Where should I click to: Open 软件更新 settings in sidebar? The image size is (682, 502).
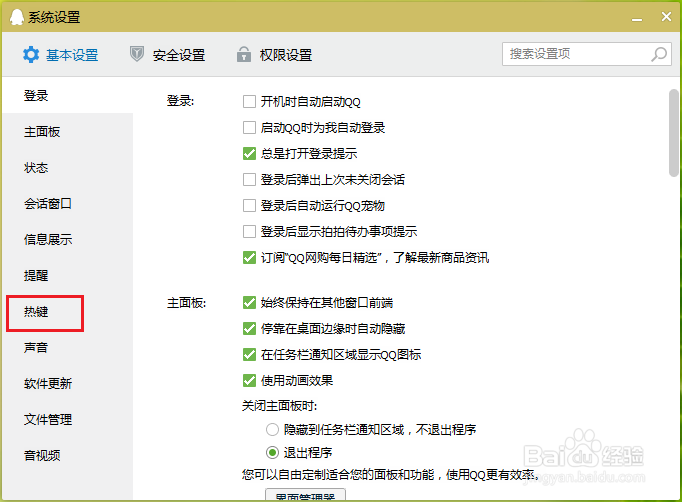click(67, 383)
